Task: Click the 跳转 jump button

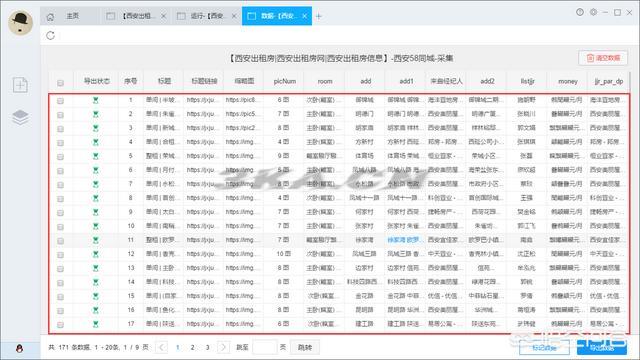Action: (x=305, y=347)
